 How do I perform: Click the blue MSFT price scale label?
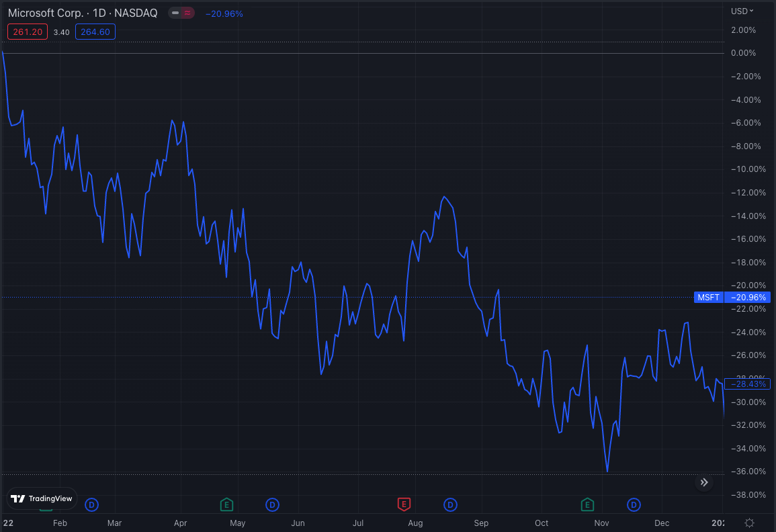pyautogui.click(x=708, y=297)
